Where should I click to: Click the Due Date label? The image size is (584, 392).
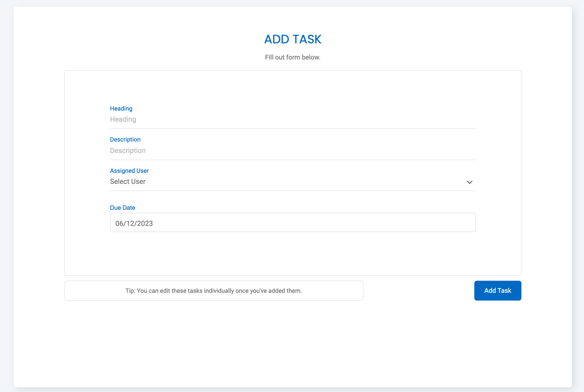(x=122, y=207)
